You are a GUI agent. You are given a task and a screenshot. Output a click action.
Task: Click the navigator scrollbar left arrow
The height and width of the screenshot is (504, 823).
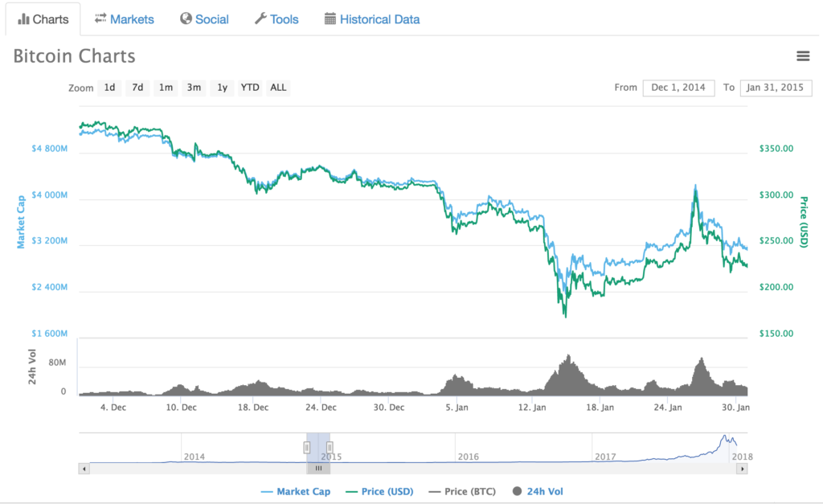click(84, 469)
